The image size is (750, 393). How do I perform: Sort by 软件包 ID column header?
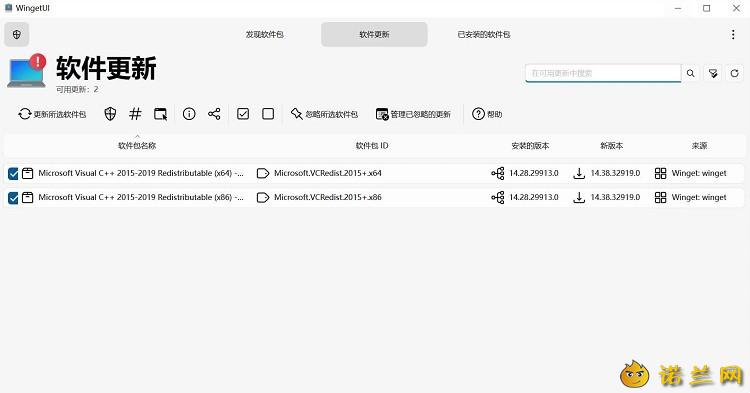pos(372,146)
